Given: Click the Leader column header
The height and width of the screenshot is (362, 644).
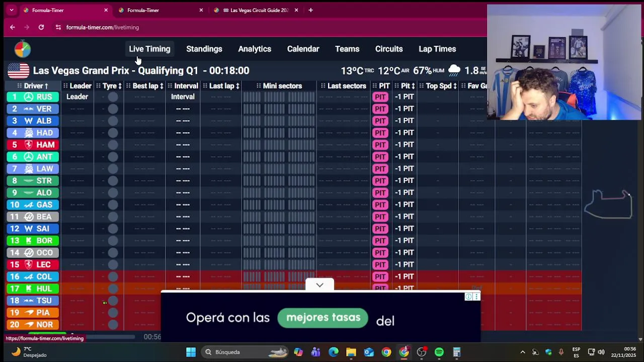Looking at the screenshot, I should pos(77,86).
